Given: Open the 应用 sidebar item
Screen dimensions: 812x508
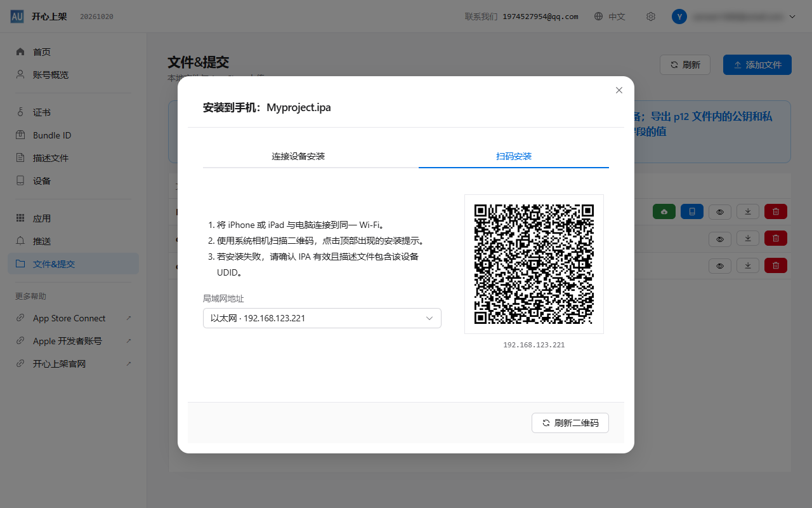Looking at the screenshot, I should (73, 218).
